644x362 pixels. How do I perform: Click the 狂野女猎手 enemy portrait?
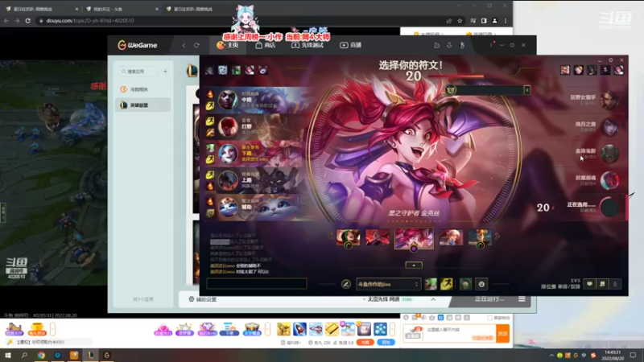coord(609,100)
